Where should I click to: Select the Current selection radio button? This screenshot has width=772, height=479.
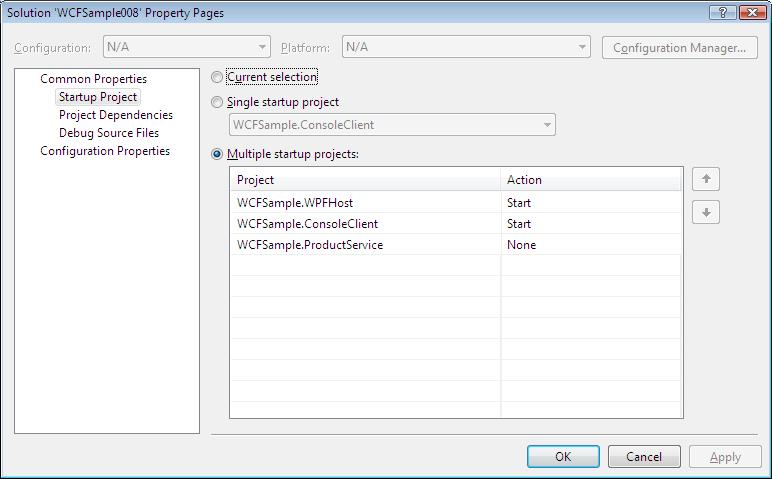coord(217,77)
